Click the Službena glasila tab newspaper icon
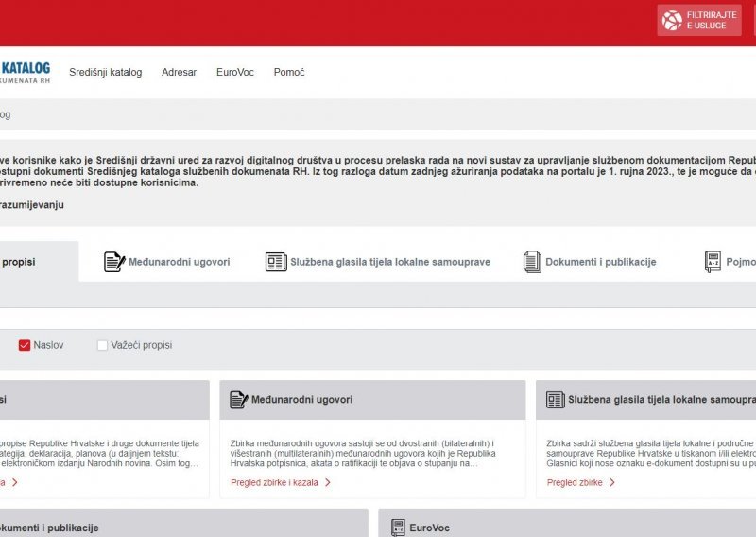Viewport: 756px width, 537px height. tap(275, 262)
